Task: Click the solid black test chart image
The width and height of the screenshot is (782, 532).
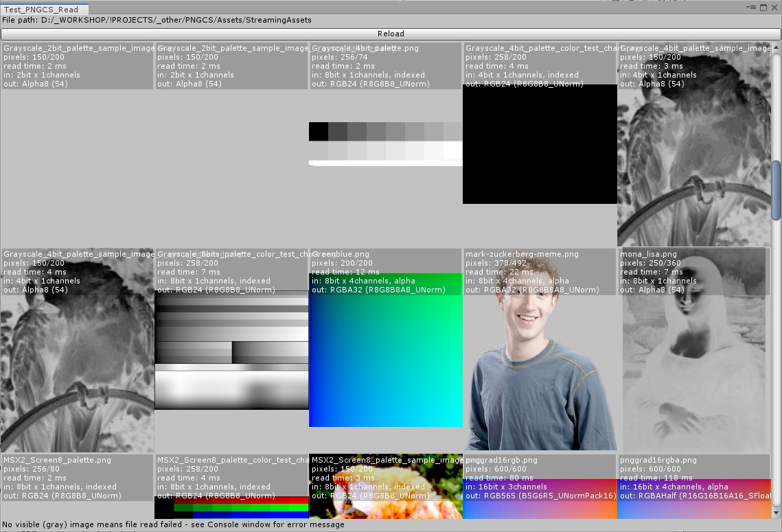Action: (540, 144)
